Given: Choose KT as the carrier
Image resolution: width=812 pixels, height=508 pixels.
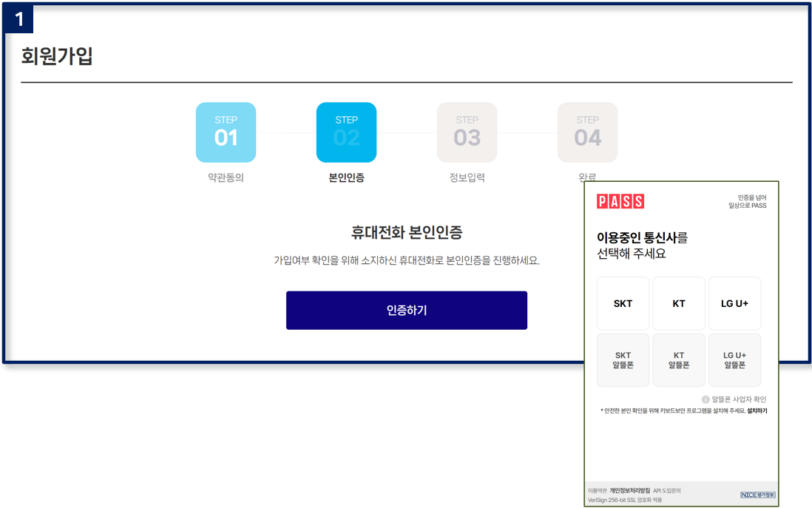Looking at the screenshot, I should [x=679, y=304].
